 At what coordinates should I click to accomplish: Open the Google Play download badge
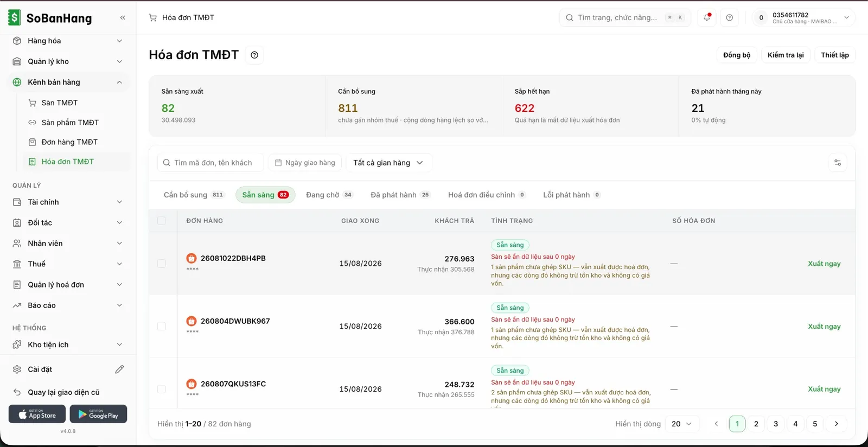(98, 414)
